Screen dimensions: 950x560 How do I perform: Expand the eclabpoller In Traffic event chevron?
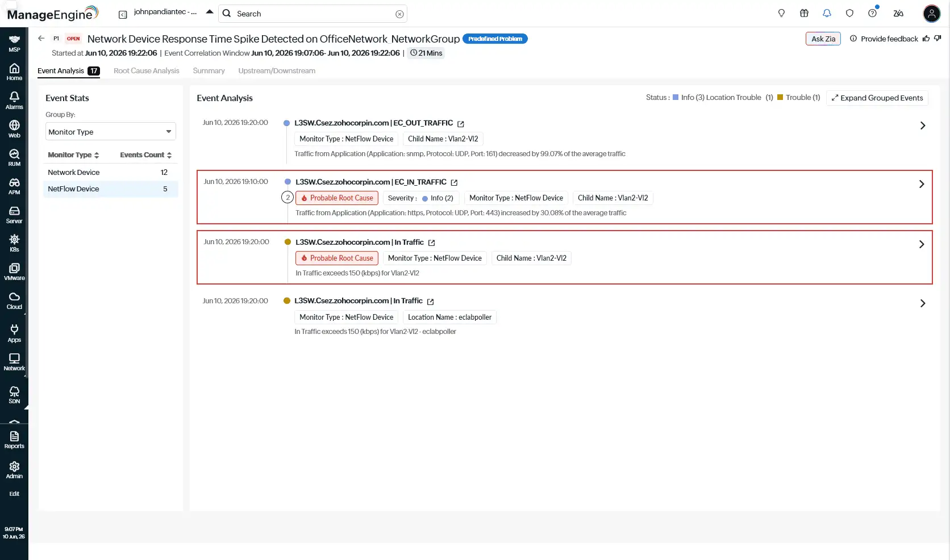coord(923,303)
